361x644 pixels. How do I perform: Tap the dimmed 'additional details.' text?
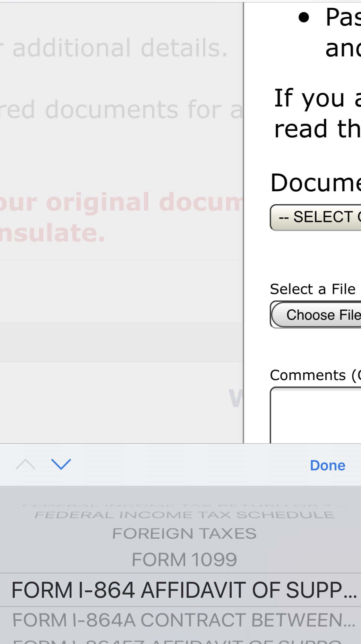tap(120, 48)
